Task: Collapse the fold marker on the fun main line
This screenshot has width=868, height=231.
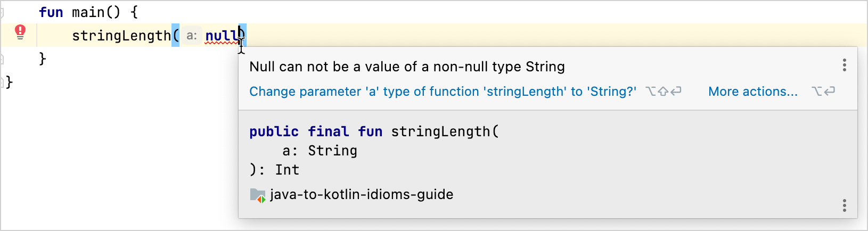Action: pos(2,12)
